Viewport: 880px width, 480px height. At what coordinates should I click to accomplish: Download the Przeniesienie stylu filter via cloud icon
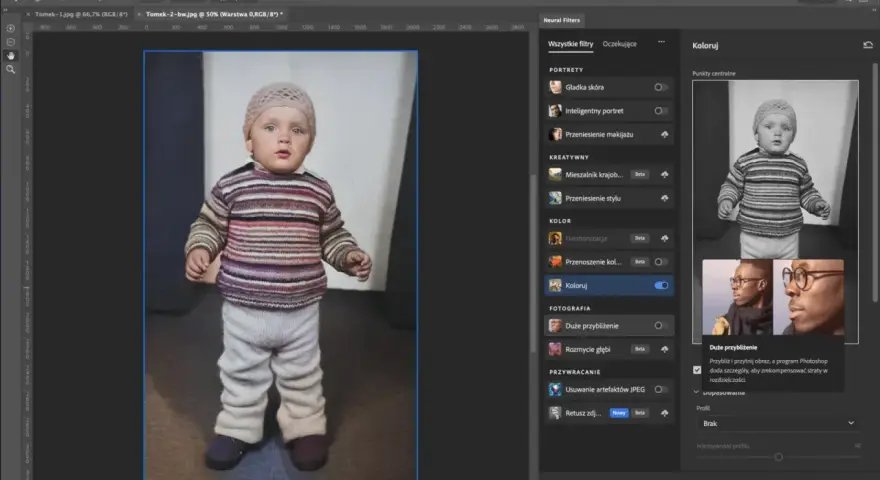pos(664,198)
